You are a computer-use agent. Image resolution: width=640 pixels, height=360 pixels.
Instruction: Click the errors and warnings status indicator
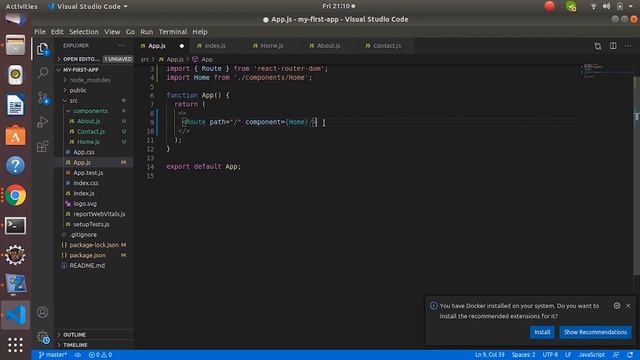100,355
